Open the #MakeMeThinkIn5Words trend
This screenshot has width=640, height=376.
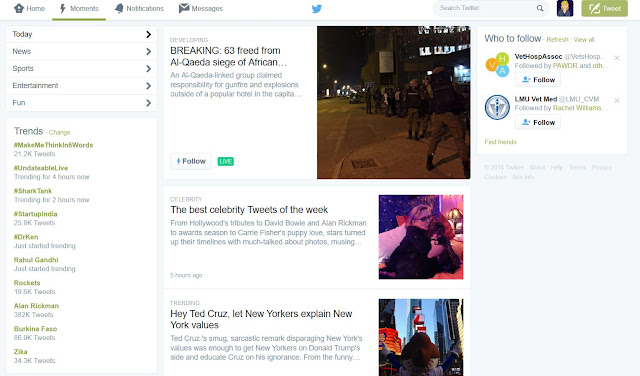(x=53, y=145)
